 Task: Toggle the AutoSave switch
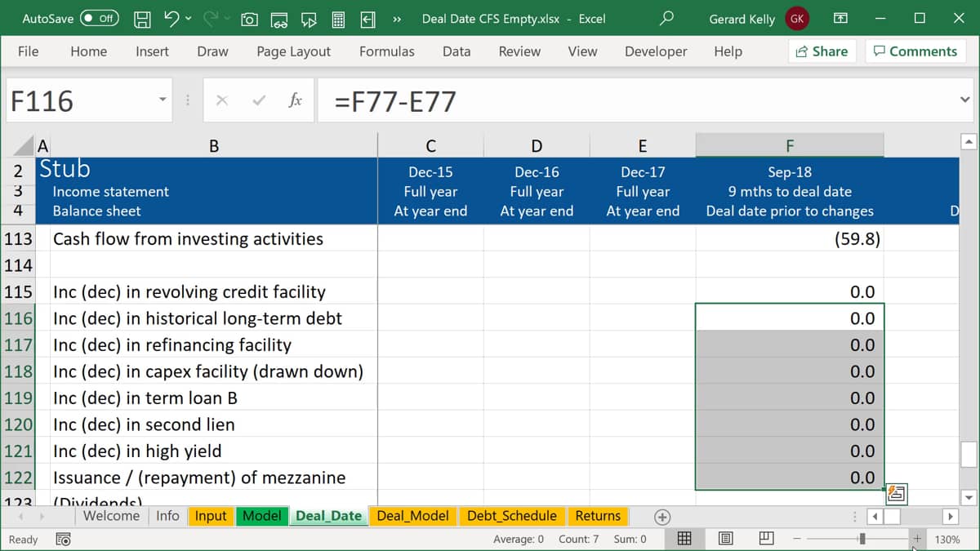click(100, 18)
